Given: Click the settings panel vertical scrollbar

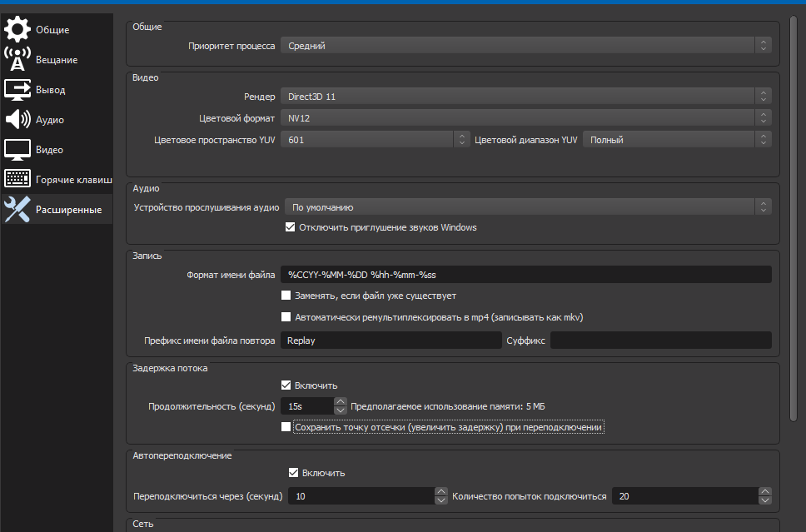Looking at the screenshot, I should coord(794,218).
